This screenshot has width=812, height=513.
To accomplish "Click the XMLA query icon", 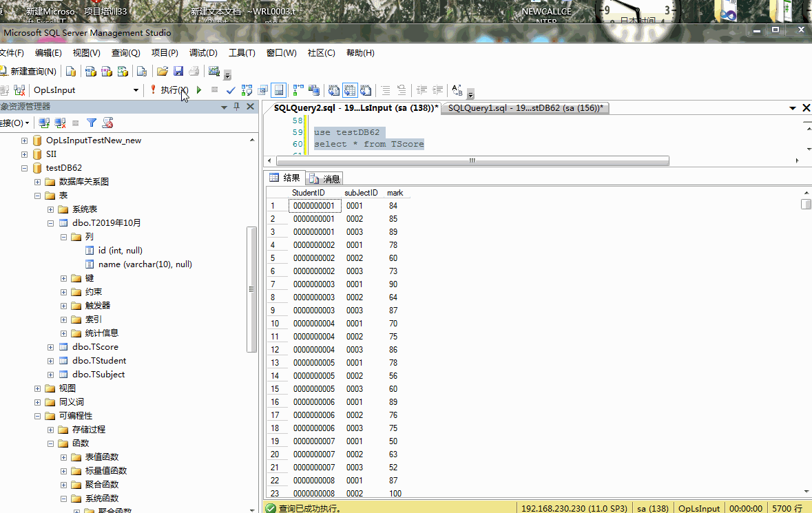I will 123,72.
